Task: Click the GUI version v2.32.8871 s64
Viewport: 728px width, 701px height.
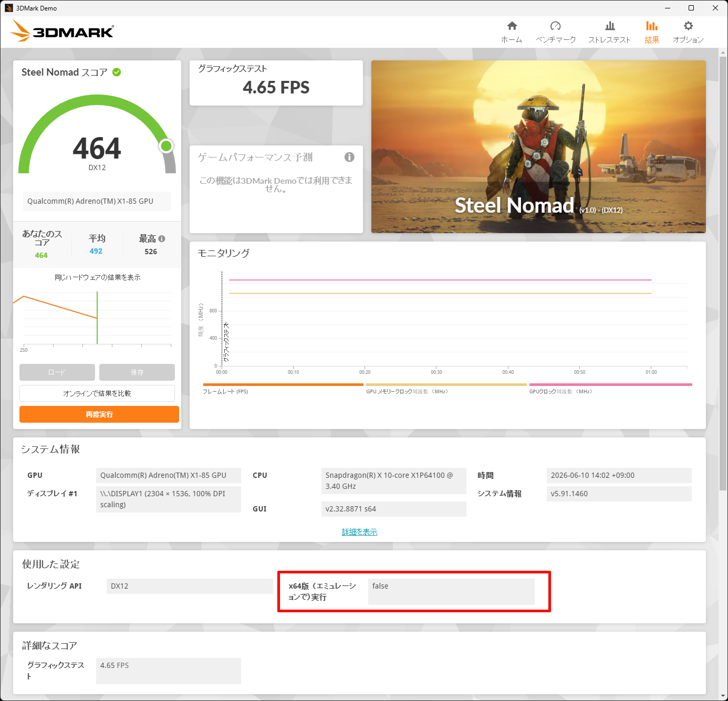Action: pyautogui.click(x=393, y=509)
